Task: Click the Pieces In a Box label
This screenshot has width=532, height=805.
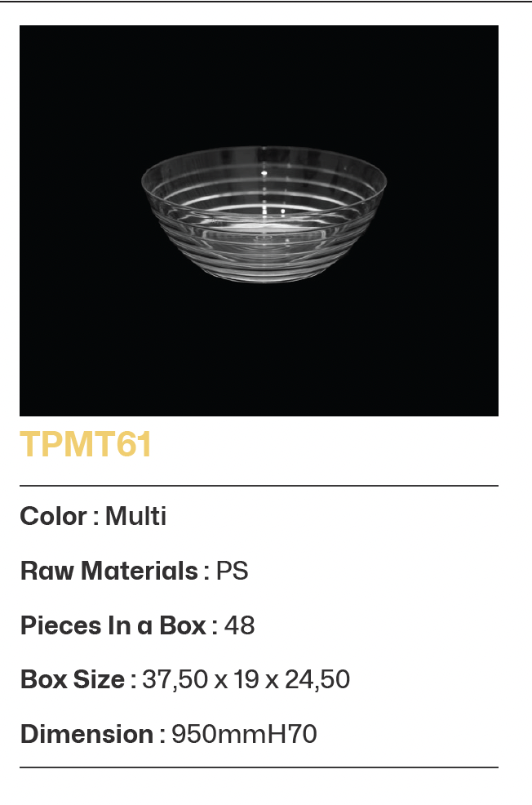Action: click(113, 625)
